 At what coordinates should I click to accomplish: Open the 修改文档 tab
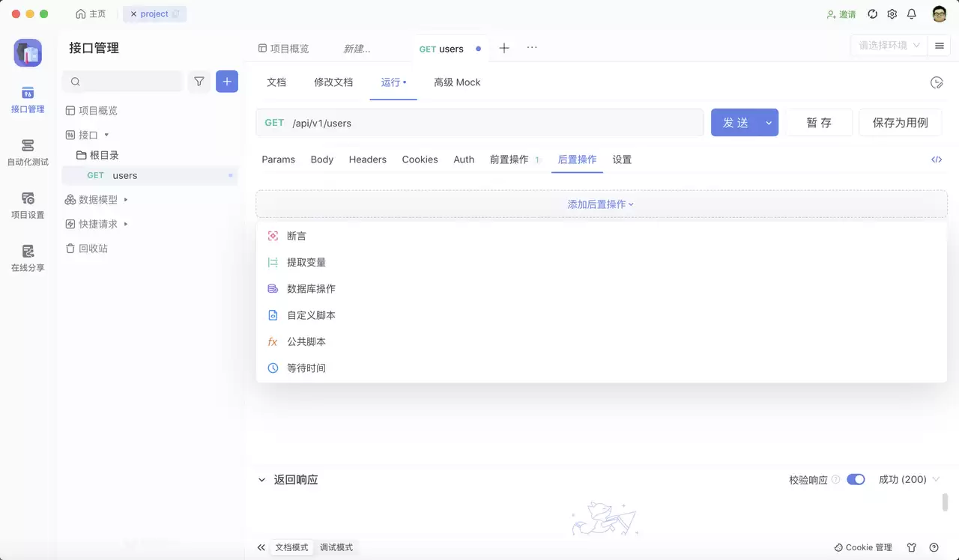(333, 82)
